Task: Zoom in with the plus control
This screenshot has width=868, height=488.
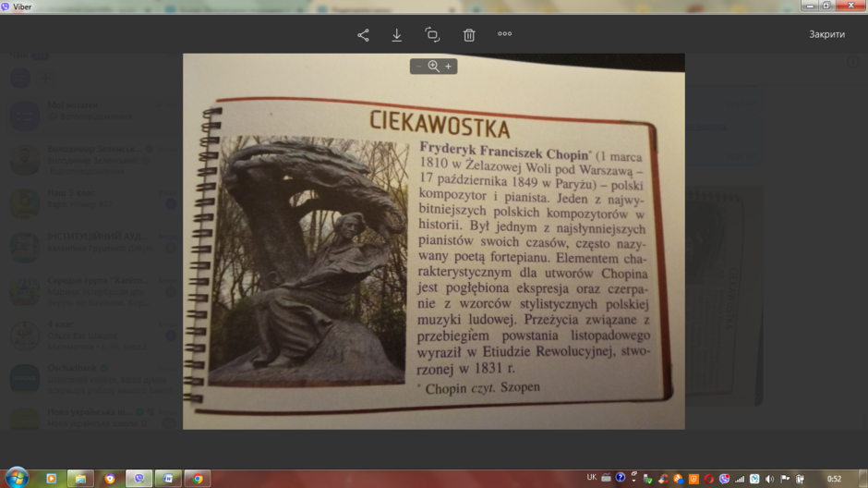Action: pos(449,67)
